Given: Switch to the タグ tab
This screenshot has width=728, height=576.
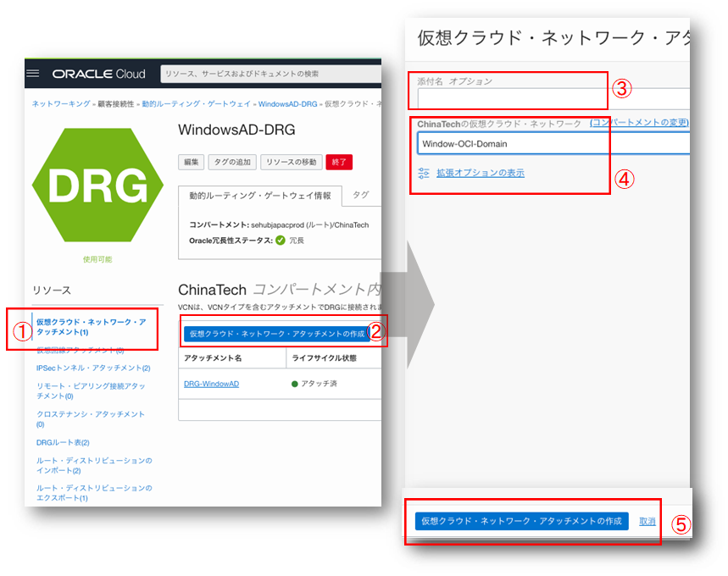Looking at the screenshot, I should pos(361,195).
